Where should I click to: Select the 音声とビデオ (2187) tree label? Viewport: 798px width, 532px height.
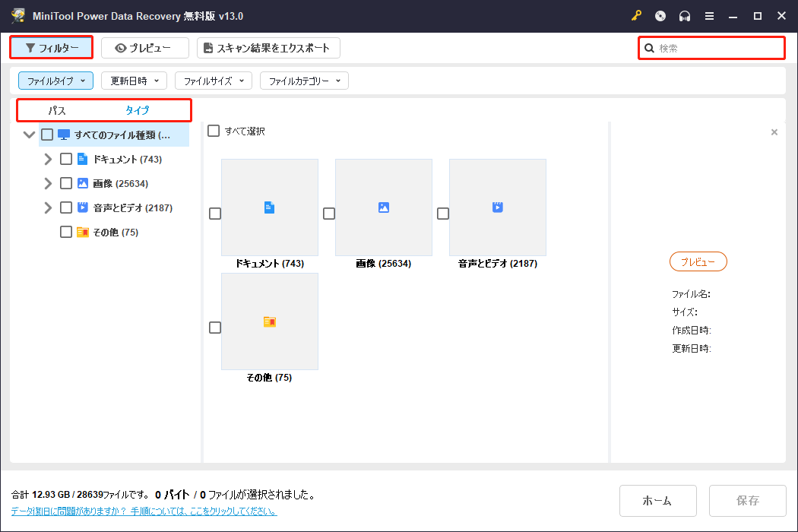pos(133,207)
